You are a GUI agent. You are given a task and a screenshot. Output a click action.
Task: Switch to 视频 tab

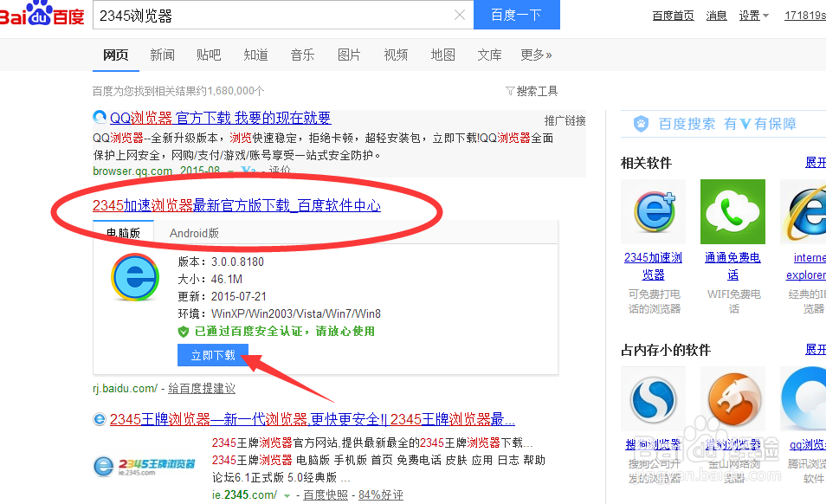[x=396, y=55]
